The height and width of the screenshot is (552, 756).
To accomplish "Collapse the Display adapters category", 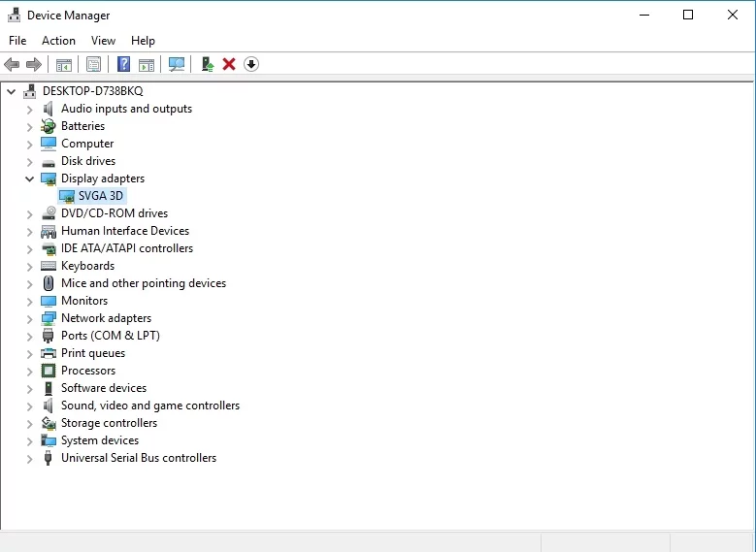I will (x=30, y=179).
